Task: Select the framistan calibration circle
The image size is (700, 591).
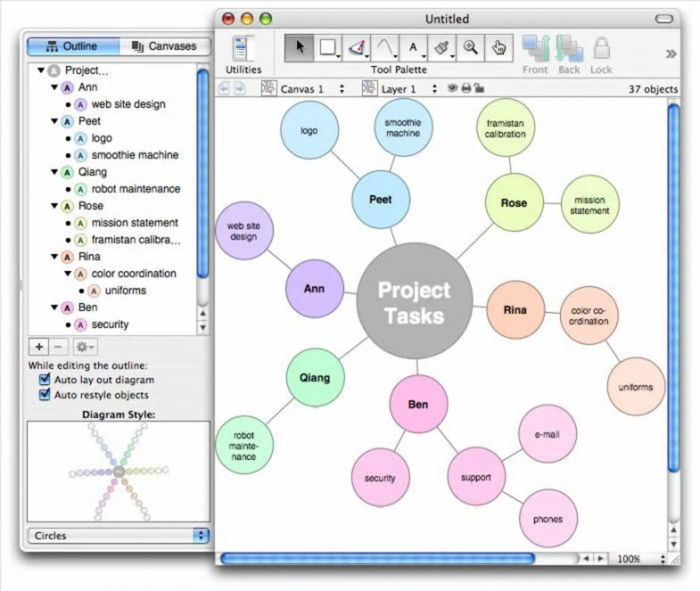Action: [x=505, y=128]
